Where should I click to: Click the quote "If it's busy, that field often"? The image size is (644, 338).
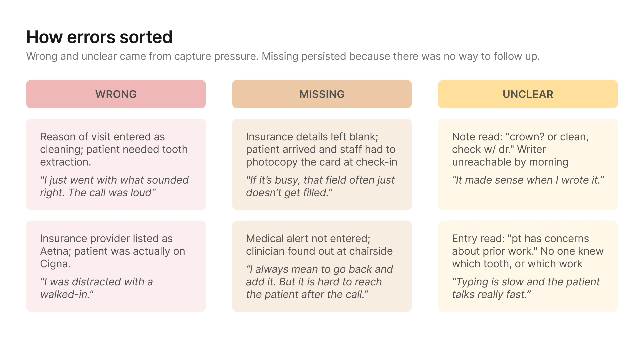(320, 186)
